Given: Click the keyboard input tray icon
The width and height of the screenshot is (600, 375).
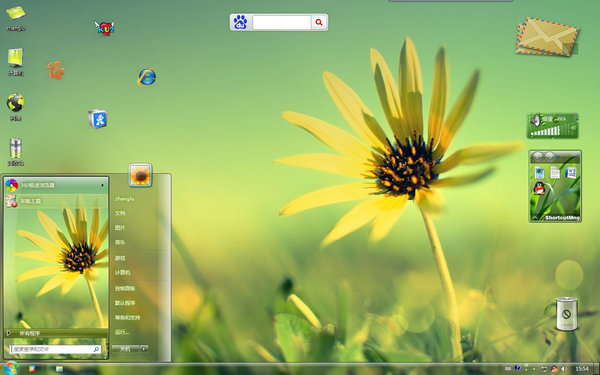Looking at the screenshot, I should click(508, 369).
